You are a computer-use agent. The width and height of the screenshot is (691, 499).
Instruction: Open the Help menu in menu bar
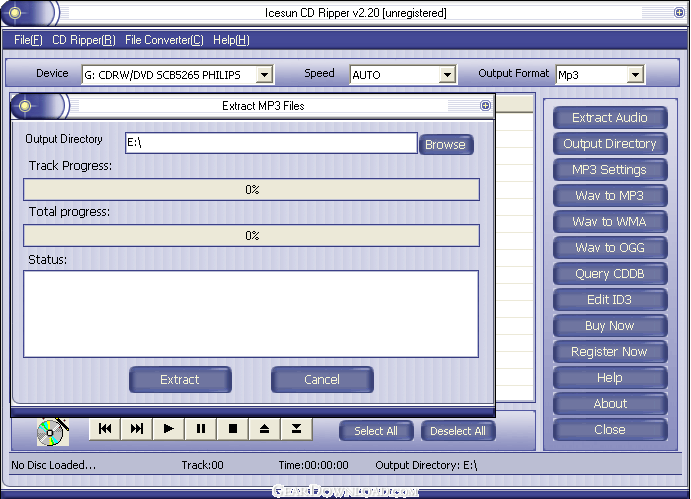pos(231,40)
